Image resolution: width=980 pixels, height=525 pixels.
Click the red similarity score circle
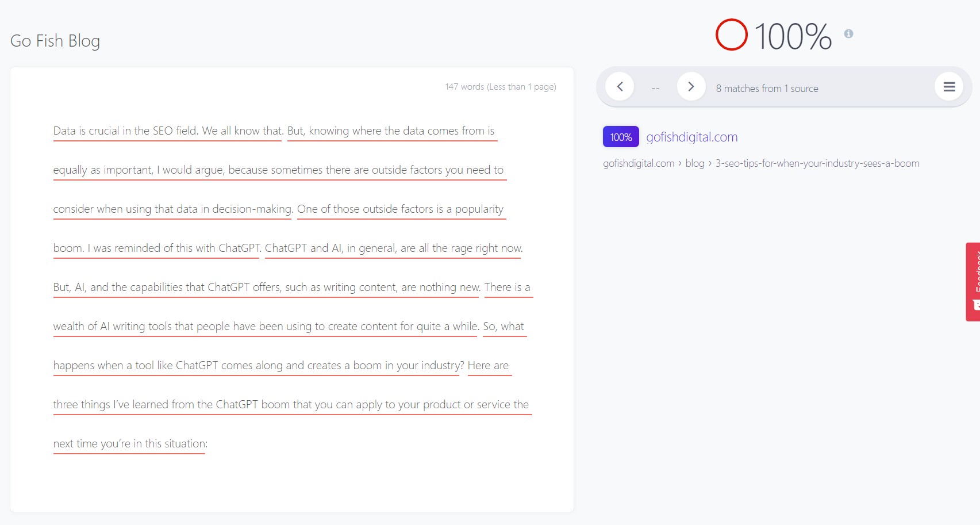coord(732,35)
